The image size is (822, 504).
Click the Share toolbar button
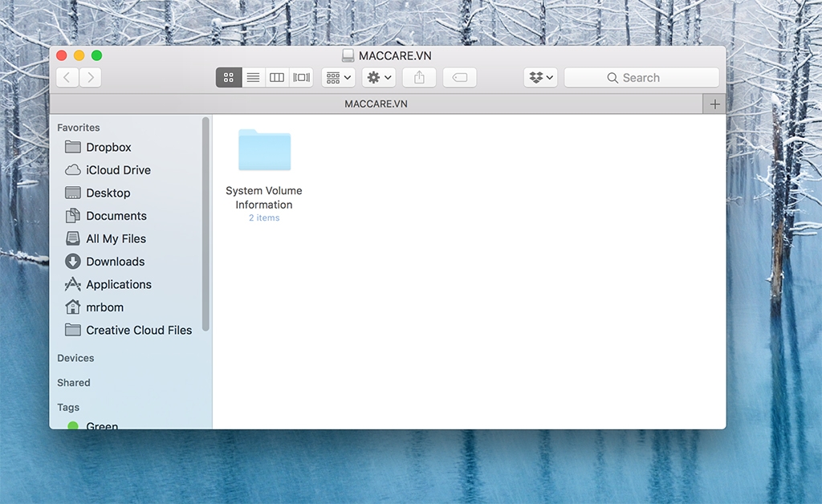pos(419,78)
